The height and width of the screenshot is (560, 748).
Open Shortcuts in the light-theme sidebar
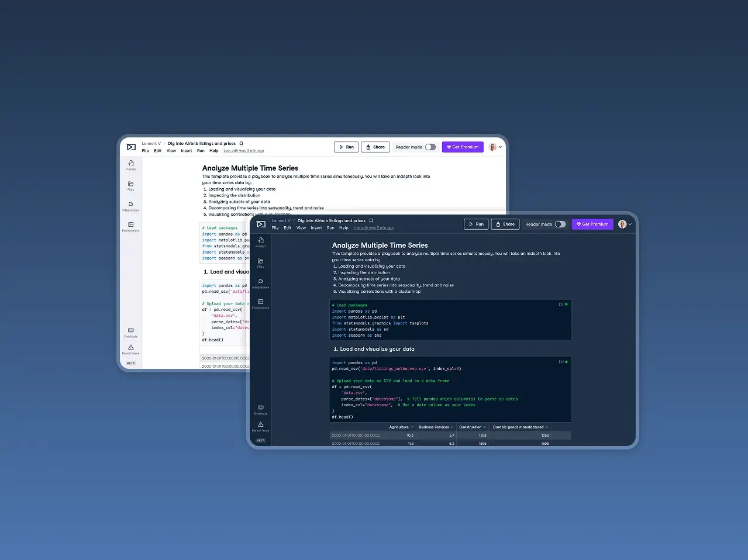pos(131,332)
